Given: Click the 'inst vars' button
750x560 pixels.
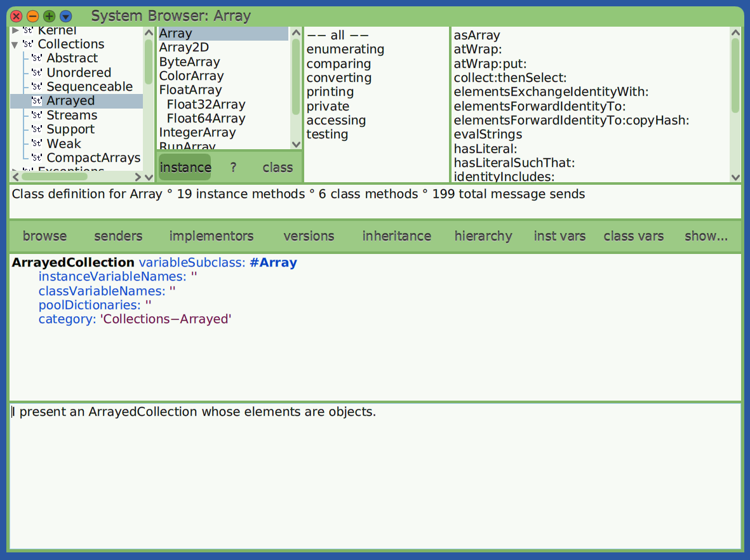Looking at the screenshot, I should (x=559, y=236).
